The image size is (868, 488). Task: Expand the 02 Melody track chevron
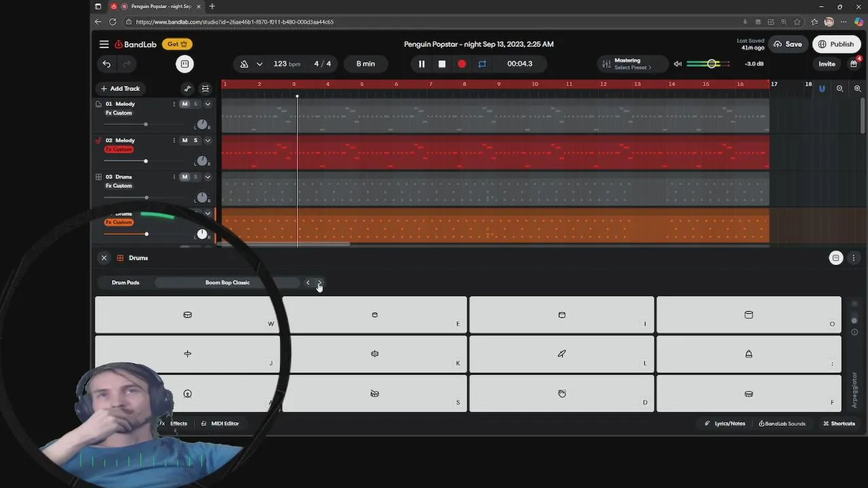coord(208,140)
